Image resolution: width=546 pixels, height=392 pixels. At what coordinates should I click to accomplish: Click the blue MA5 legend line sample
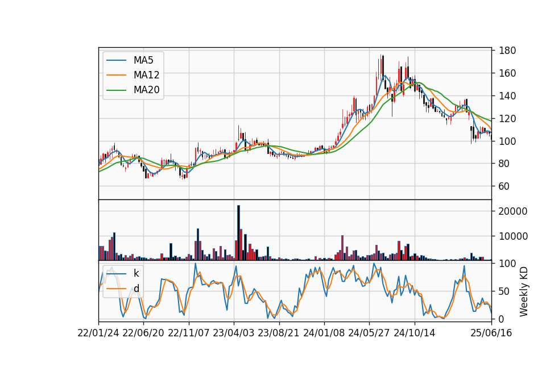[116, 60]
